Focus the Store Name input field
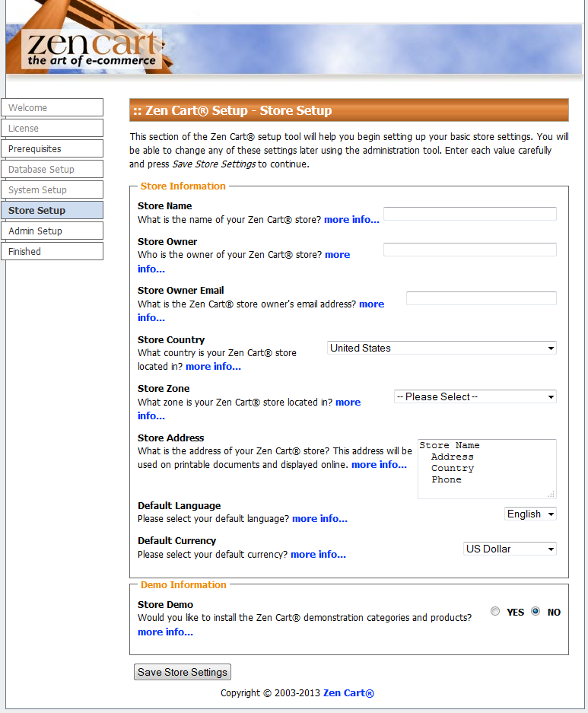 [470, 214]
